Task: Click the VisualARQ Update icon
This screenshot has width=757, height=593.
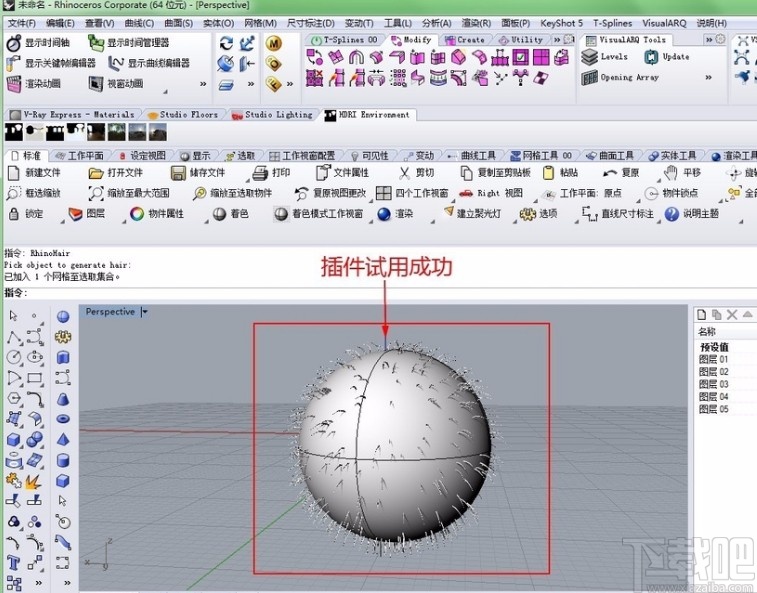Action: point(651,57)
